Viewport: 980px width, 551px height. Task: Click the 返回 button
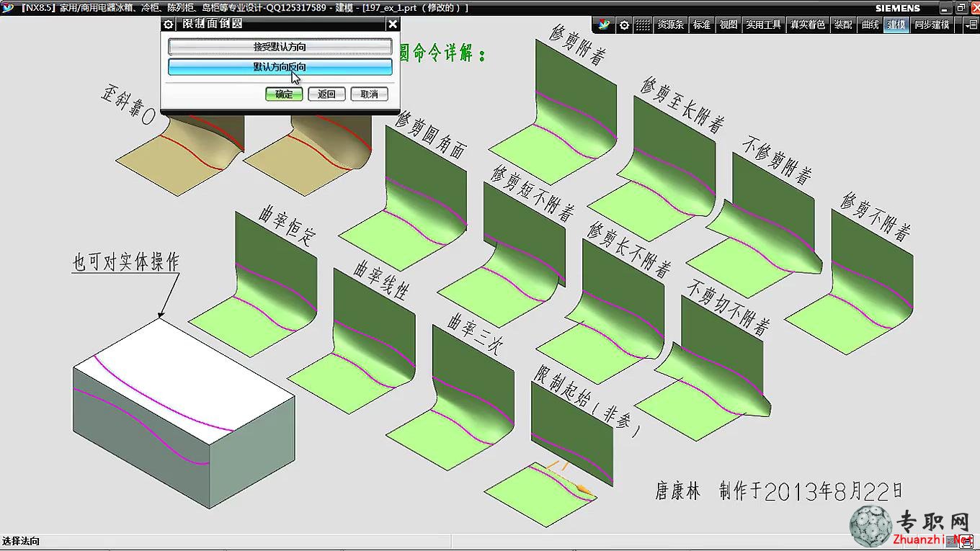(326, 94)
